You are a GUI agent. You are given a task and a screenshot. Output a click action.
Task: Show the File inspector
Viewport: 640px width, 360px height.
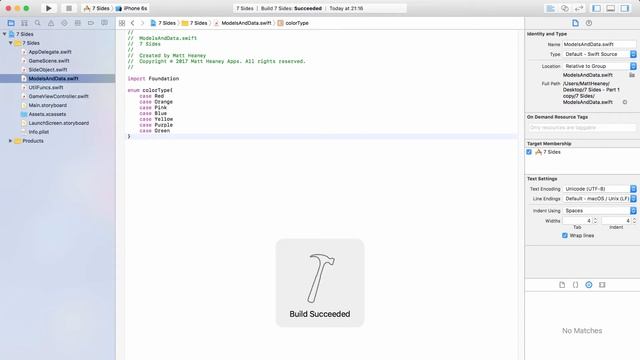(575, 23)
